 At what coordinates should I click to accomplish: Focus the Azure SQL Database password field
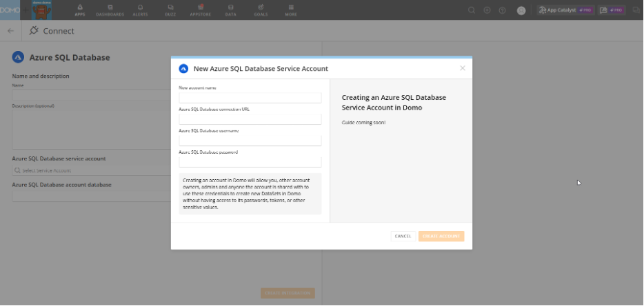coord(250,162)
